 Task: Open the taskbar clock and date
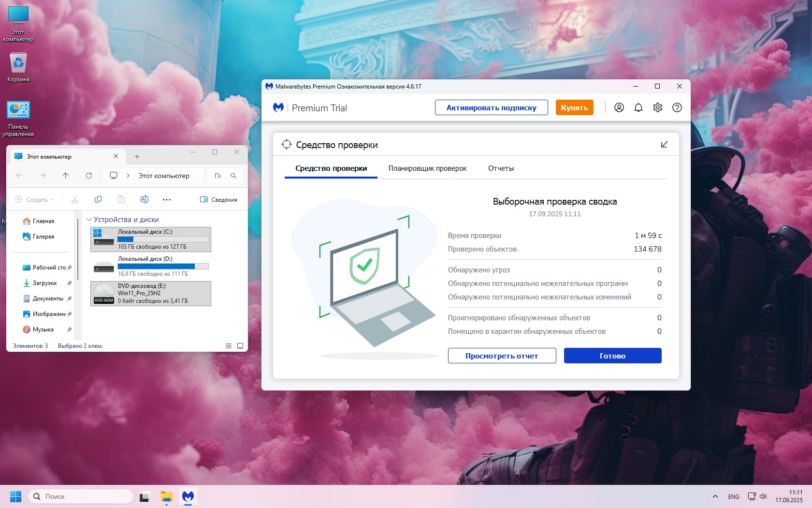click(x=789, y=496)
